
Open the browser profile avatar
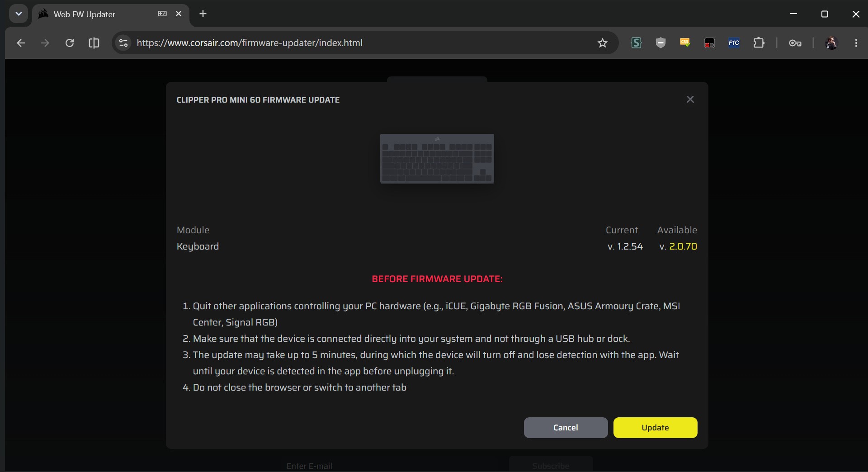coord(831,43)
